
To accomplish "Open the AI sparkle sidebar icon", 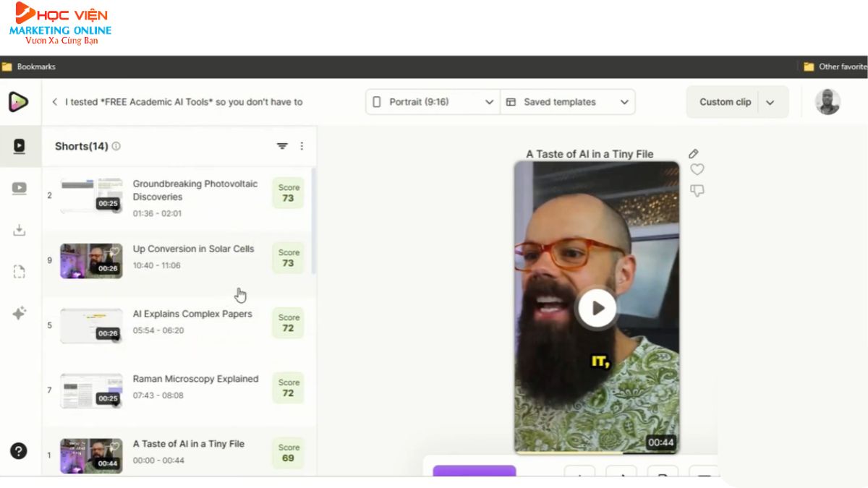I will (20, 314).
